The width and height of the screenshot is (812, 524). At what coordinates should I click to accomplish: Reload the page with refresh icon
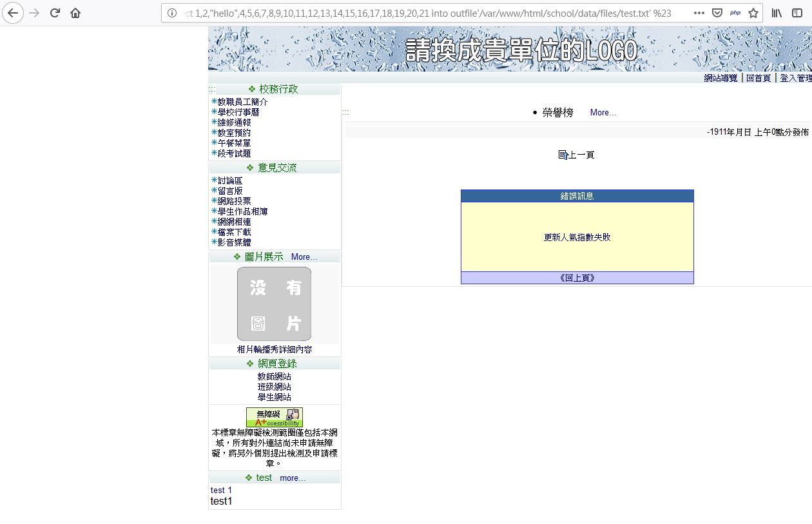click(55, 13)
